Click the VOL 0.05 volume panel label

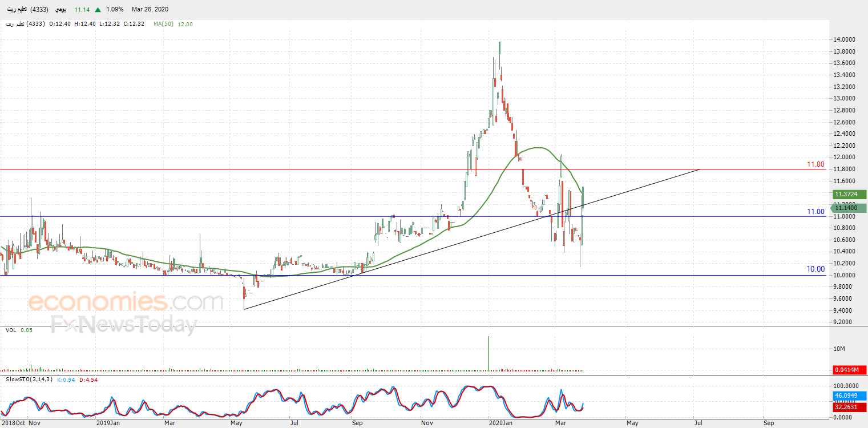click(x=19, y=330)
